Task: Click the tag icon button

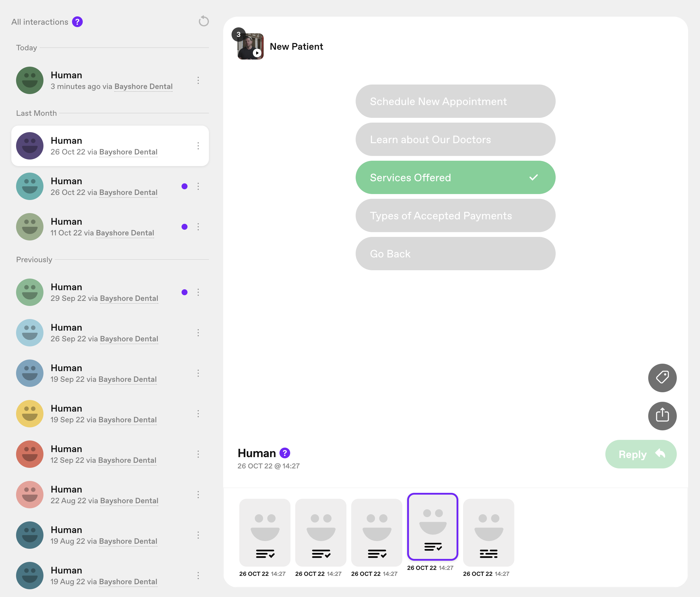Action: 662,377
